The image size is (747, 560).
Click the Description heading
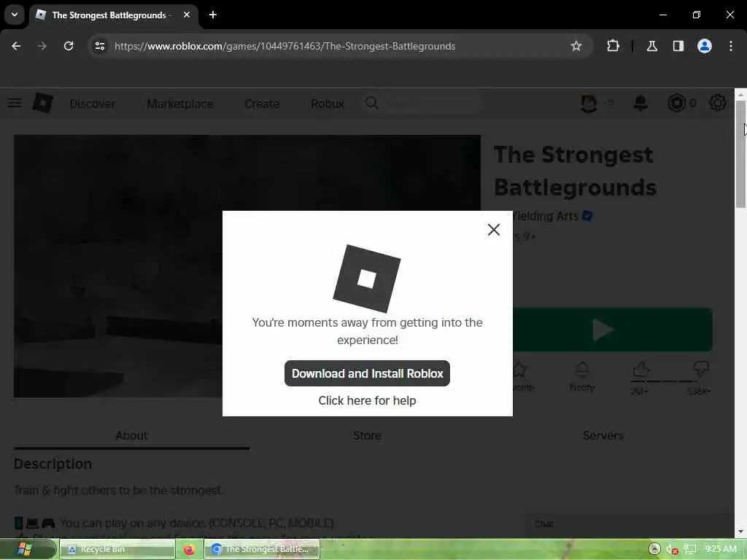(x=53, y=464)
